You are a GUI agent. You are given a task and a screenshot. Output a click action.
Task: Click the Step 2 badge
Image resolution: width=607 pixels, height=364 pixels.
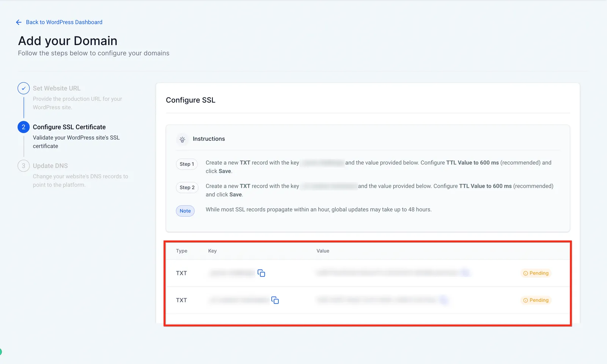coord(187,188)
